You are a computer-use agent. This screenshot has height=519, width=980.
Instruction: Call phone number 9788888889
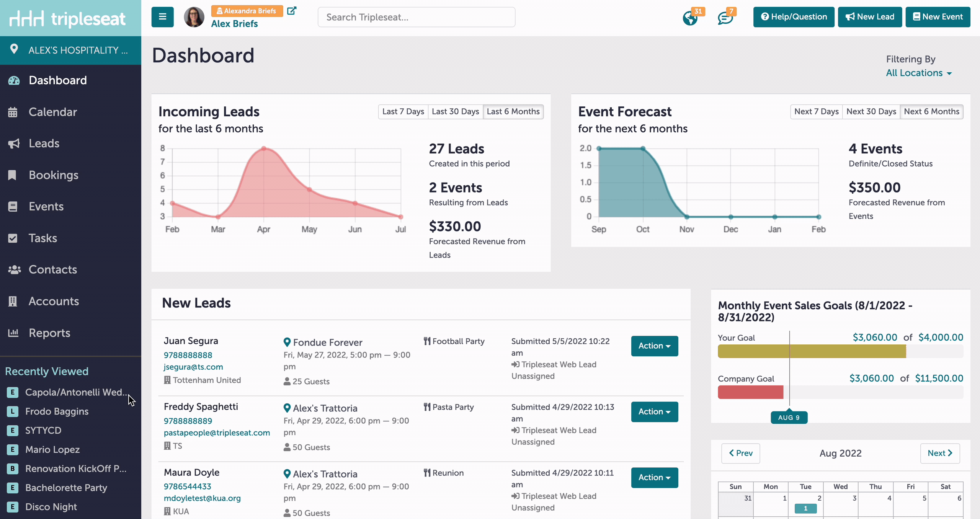point(188,421)
